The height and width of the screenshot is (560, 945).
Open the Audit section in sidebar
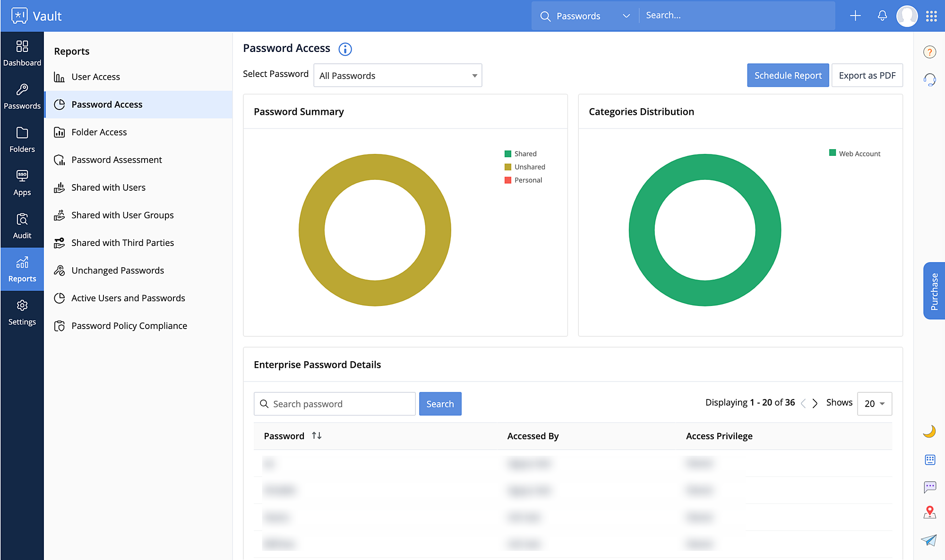22,226
